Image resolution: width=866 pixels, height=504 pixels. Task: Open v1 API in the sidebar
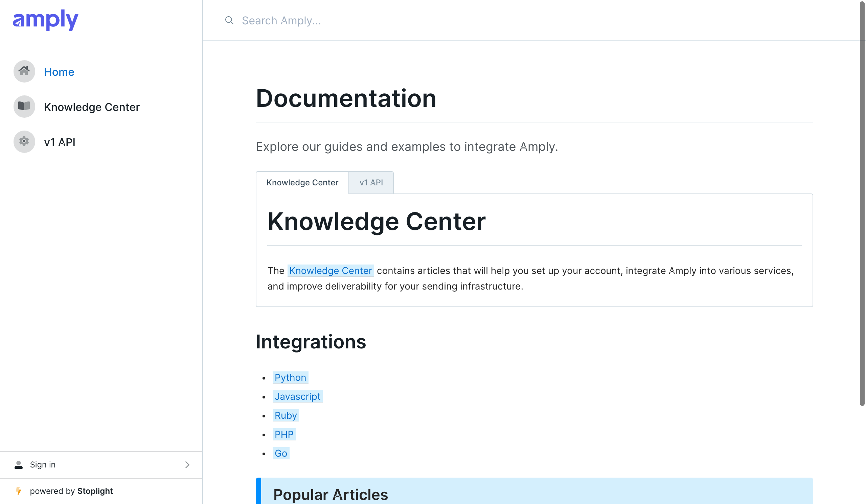tap(60, 142)
